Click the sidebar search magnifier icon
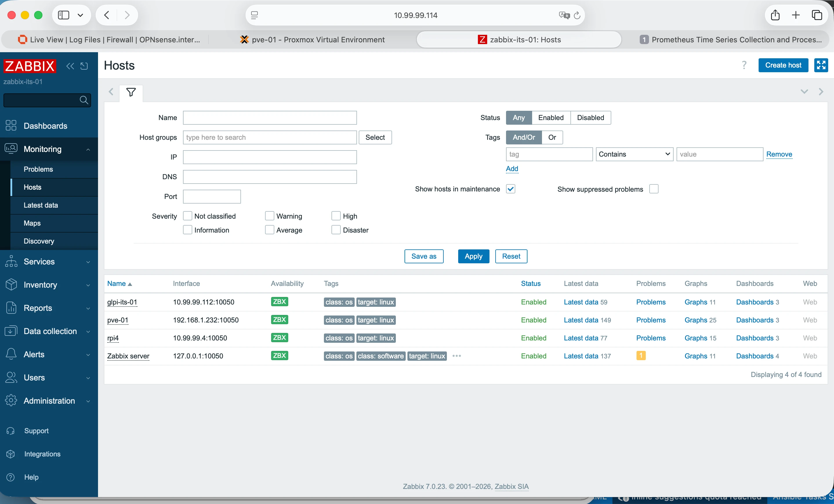Viewport: 834px width, 504px height. (x=83, y=100)
